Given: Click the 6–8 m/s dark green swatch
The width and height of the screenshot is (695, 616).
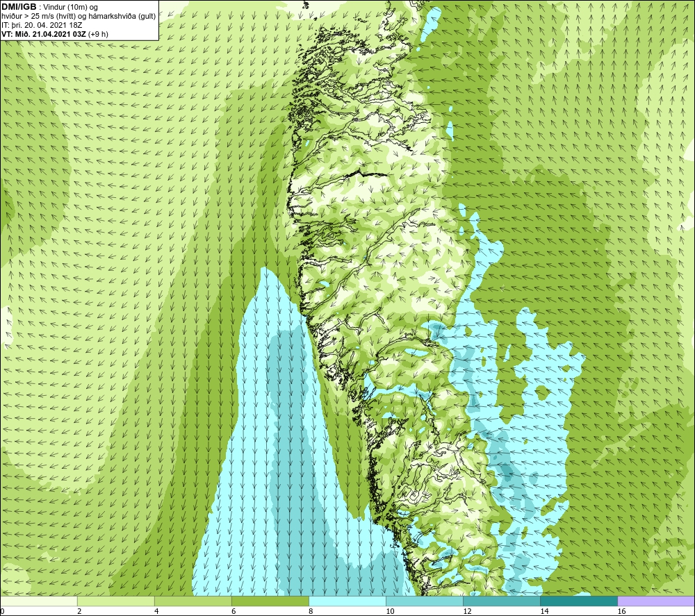Looking at the screenshot, I should [270, 601].
